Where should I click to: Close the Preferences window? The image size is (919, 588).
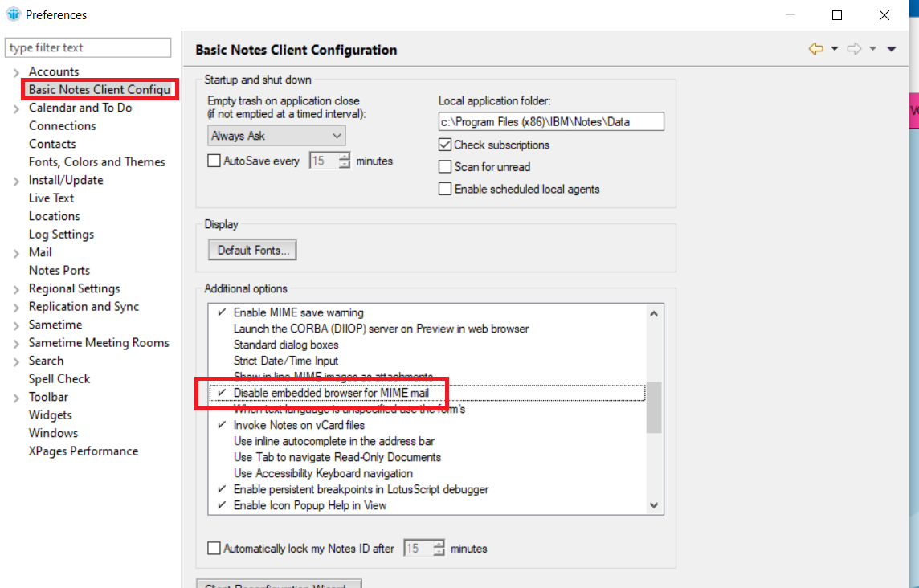point(884,14)
